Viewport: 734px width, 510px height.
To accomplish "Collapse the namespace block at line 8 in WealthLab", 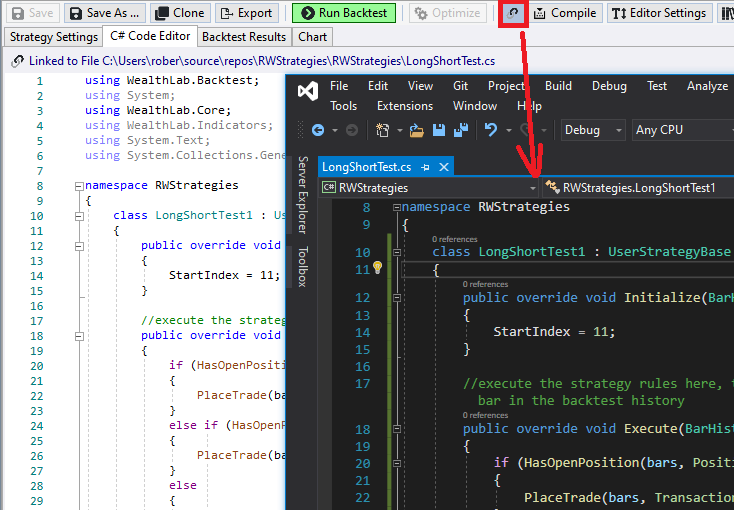I will point(79,186).
